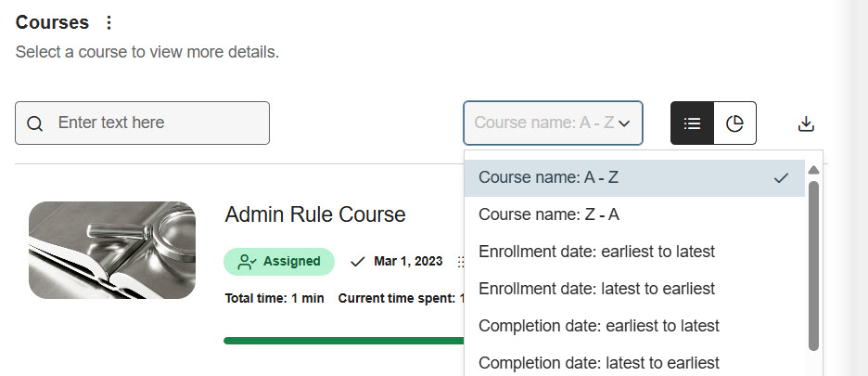Open the Admin Rule Course title
The width and height of the screenshot is (868, 376).
click(x=315, y=214)
